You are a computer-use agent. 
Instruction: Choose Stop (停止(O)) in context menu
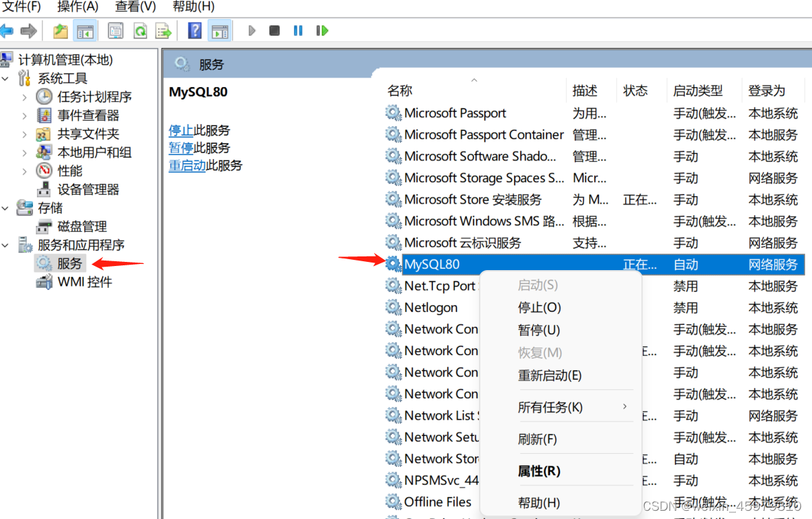point(561,308)
